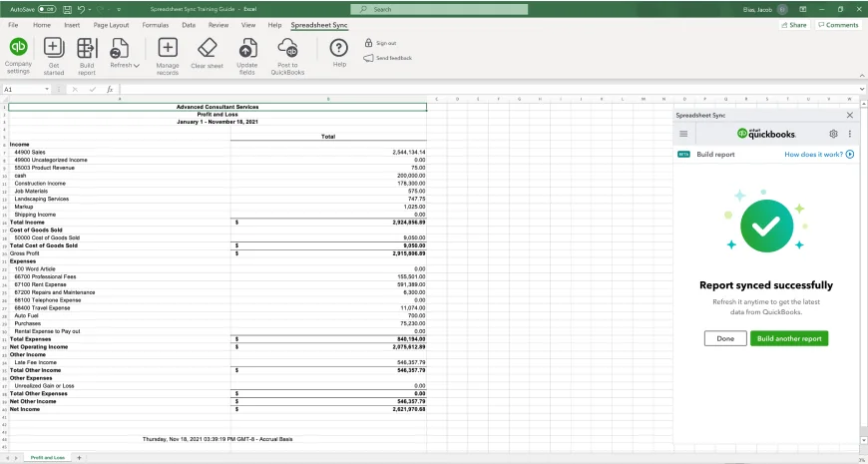This screenshot has width=868, height=464.
Task: Open Update fields
Action: [246, 56]
